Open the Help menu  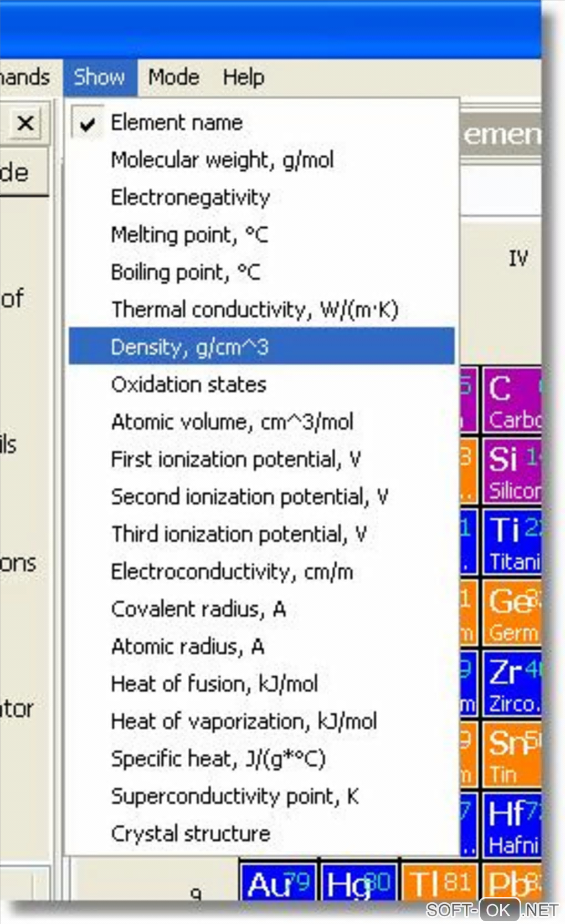coord(243,77)
